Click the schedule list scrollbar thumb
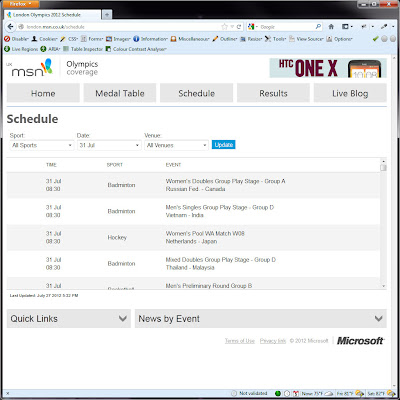Image resolution: width=400 pixels, height=400 pixels. point(383,167)
